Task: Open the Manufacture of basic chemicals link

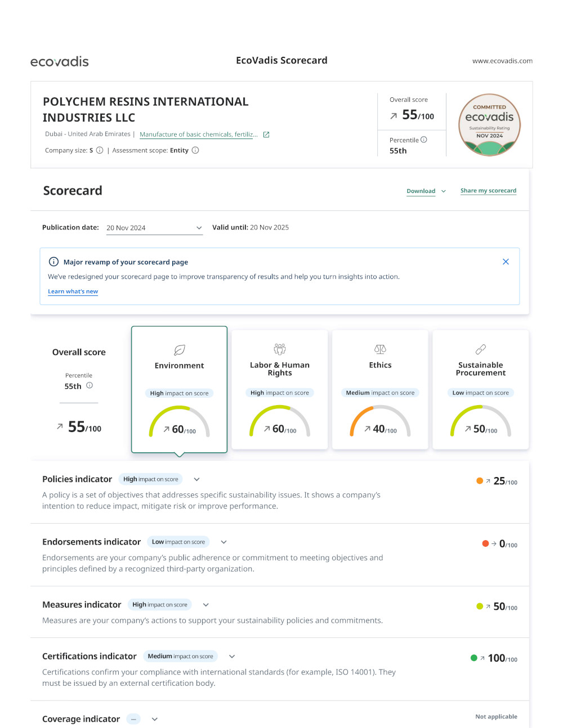Action: (x=199, y=134)
